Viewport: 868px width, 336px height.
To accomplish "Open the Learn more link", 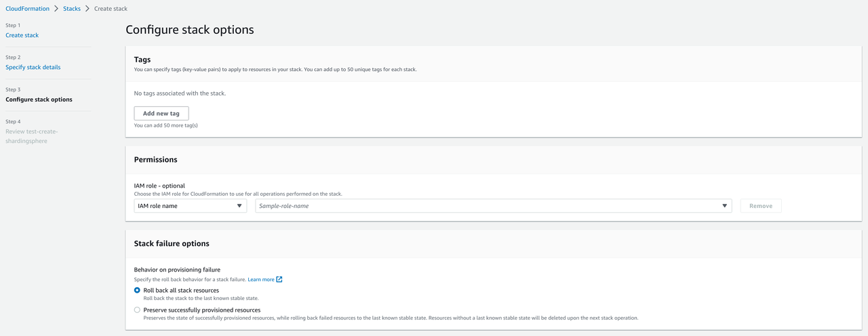I will coord(261,279).
